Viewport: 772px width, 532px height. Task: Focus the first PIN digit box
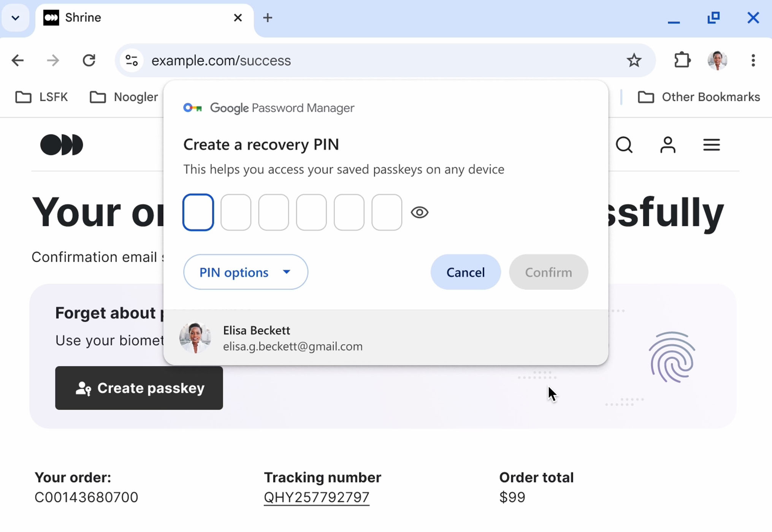(198, 212)
